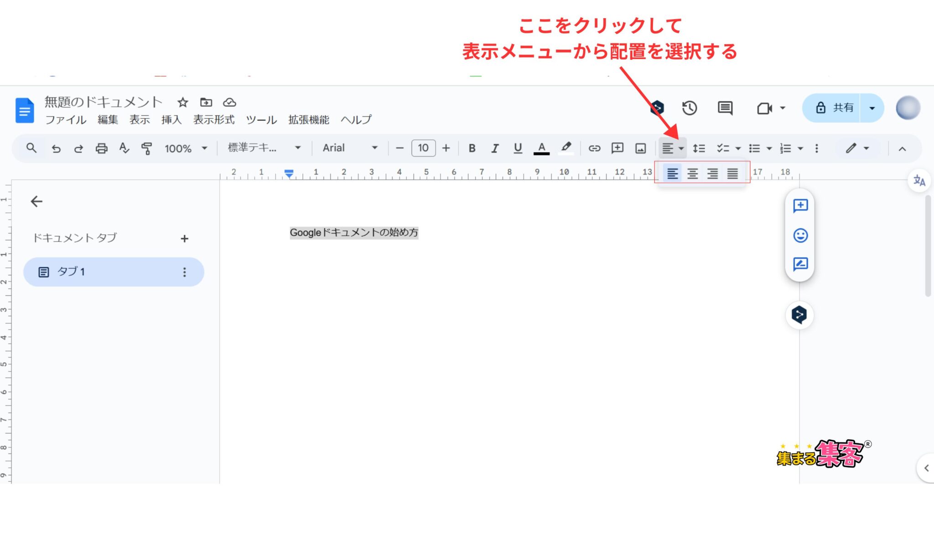Toggle italic formatting
Image resolution: width=934 pixels, height=560 pixels.
pos(495,148)
